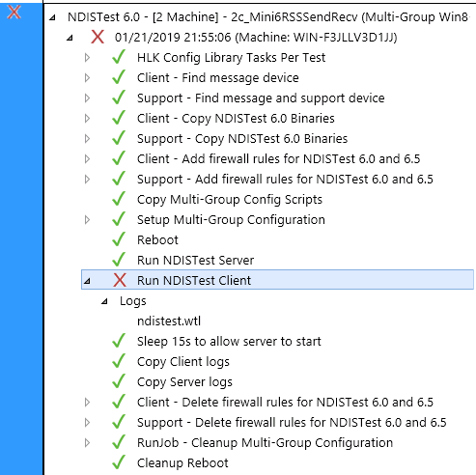Expand Setup Multi-Group Configuration node
The width and height of the screenshot is (476, 475).
87,220
